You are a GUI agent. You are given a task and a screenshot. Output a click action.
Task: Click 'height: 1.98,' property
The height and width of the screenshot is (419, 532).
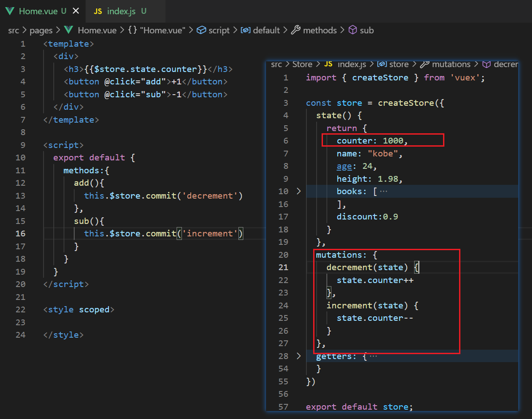click(370, 179)
